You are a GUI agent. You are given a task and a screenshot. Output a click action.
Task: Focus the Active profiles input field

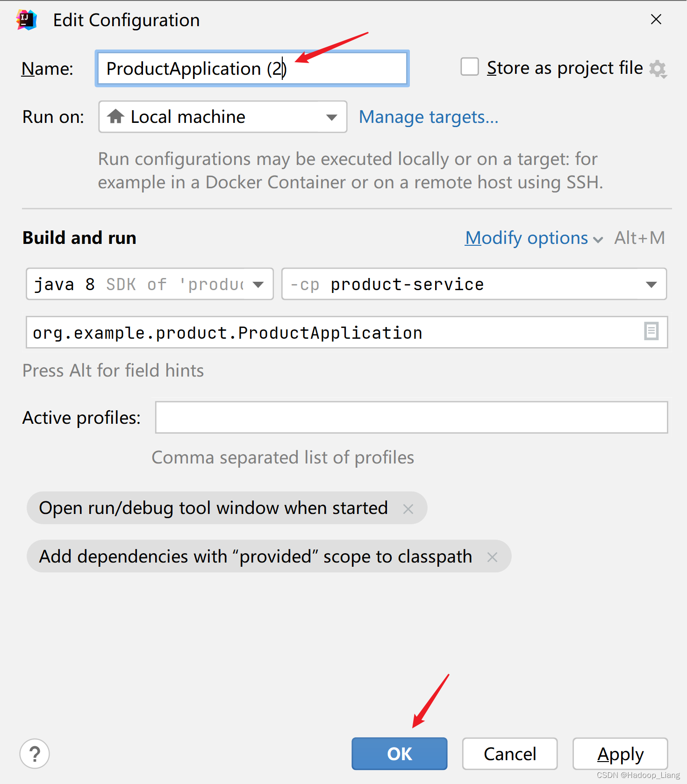pyautogui.click(x=411, y=417)
